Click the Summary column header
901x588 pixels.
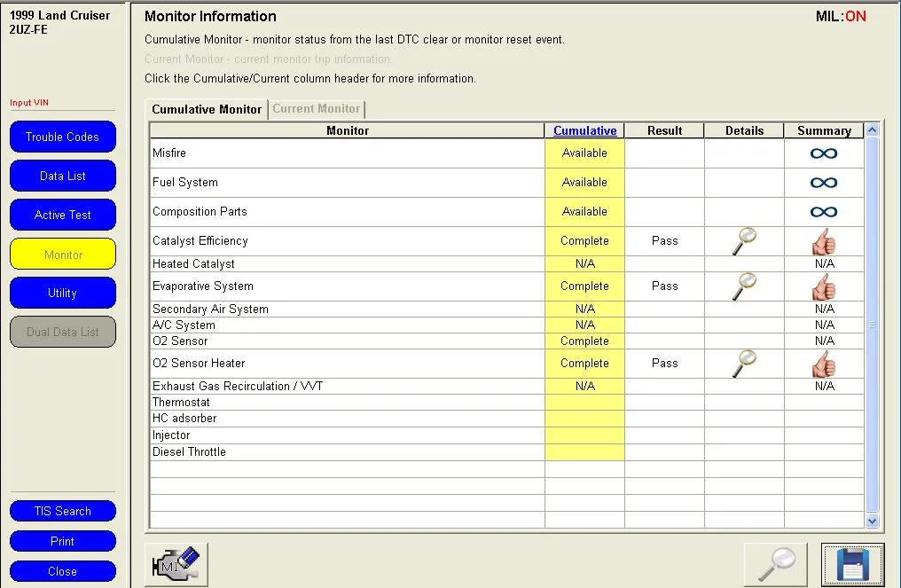[824, 131]
